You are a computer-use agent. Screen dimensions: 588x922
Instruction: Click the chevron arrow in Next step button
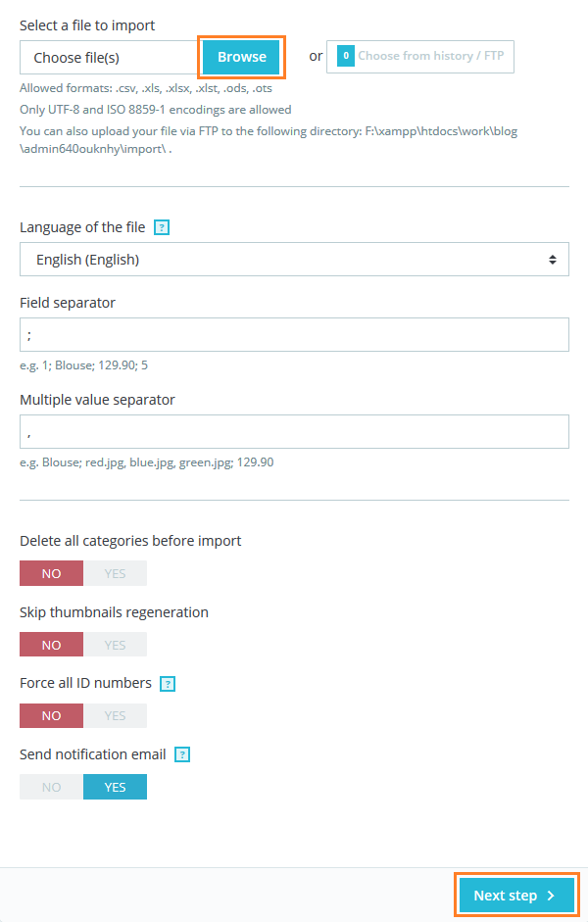click(552, 896)
